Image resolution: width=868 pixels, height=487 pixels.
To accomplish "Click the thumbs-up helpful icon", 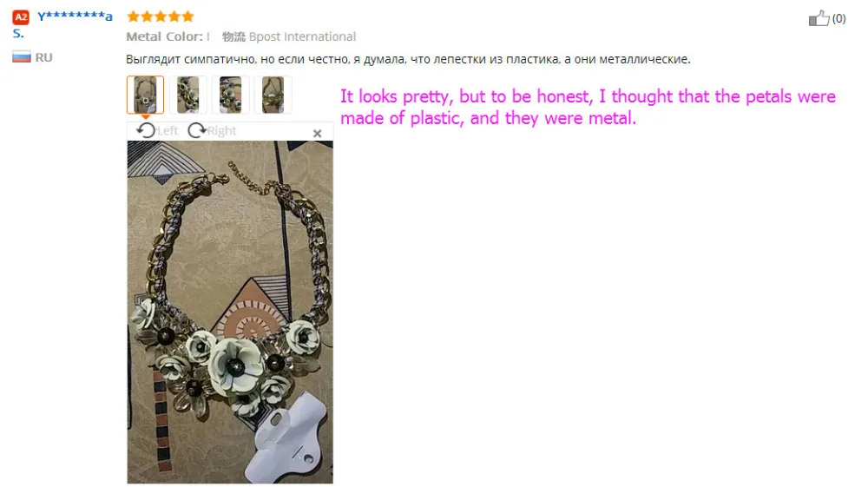I will (x=819, y=18).
